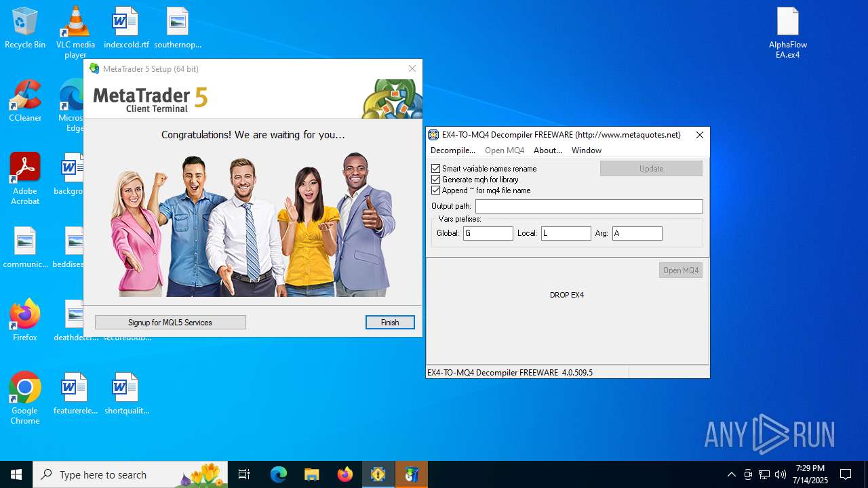The width and height of the screenshot is (868, 488).
Task: Close the MetaTrader 5 Setup window
Action: 412,68
